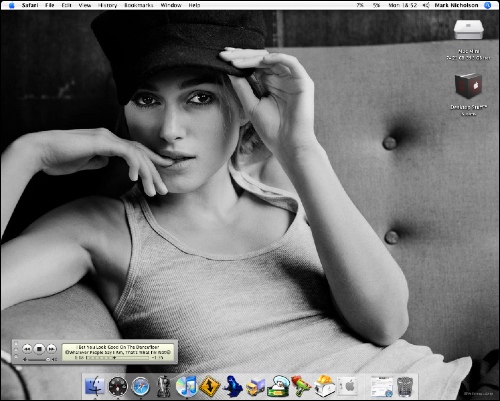Open the Window menu
500x401 pixels.
pyautogui.click(x=171, y=5)
